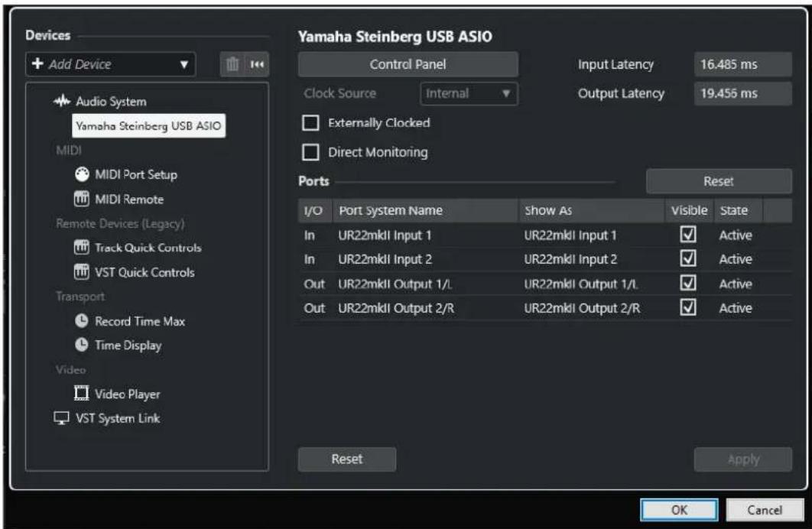Uncheck Visible for UR22mkII Input 1
The height and width of the screenshot is (529, 812).
[687, 235]
